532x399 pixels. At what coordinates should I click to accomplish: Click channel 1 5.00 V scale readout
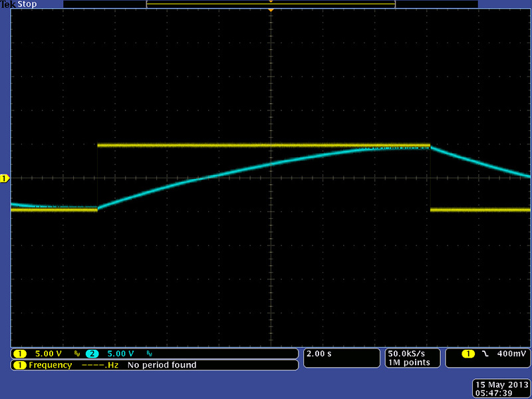[49, 354]
